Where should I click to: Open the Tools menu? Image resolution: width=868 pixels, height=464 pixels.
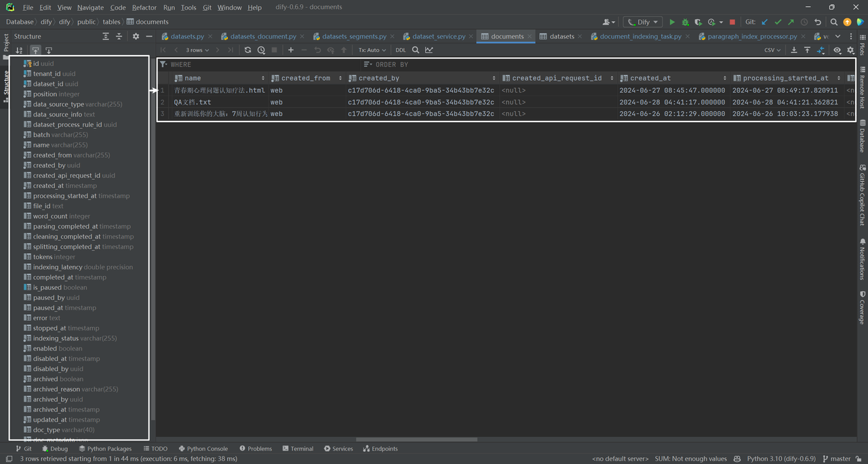pyautogui.click(x=189, y=7)
